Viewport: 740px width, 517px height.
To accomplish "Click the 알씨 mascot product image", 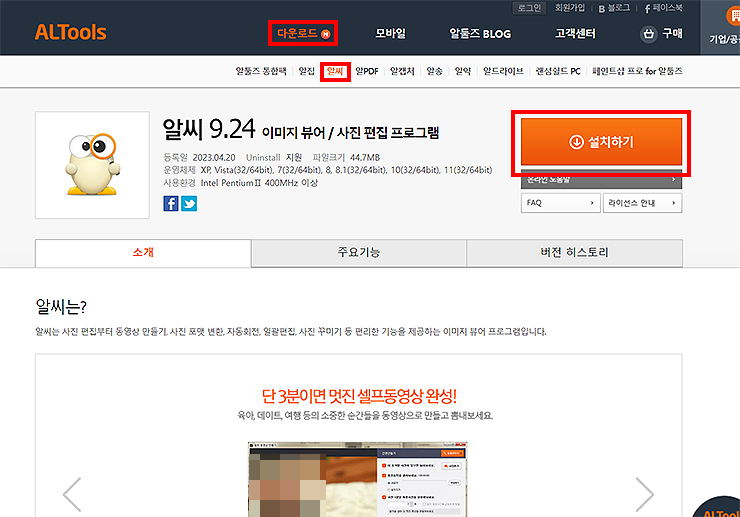I will [92, 165].
